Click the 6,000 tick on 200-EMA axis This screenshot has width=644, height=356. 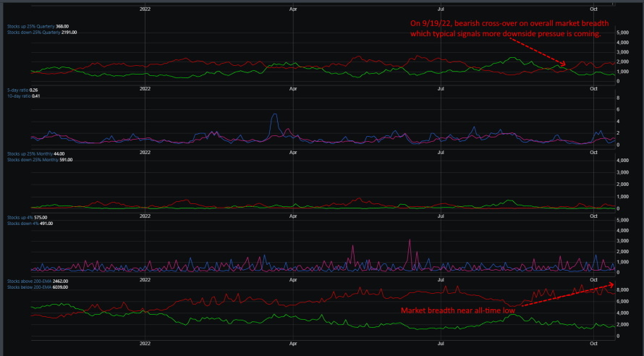pos(622,302)
